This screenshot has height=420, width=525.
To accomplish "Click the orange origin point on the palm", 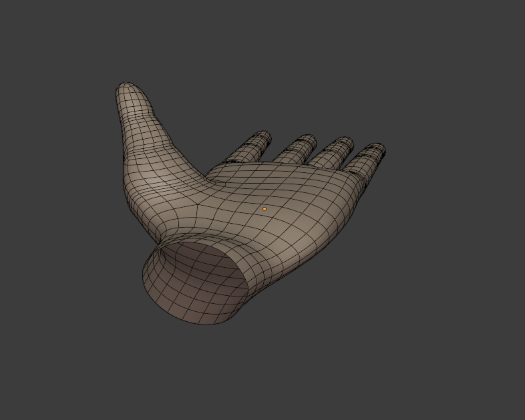I will tap(265, 209).
